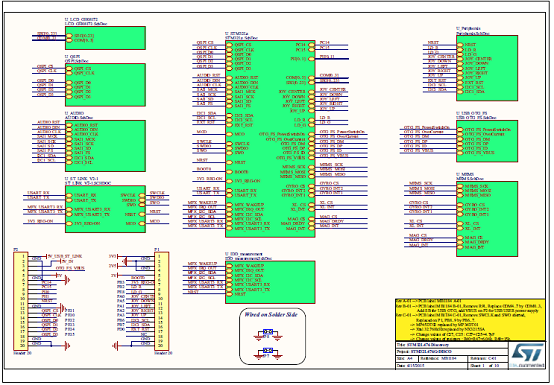Click the SWCLK output port on the ST_LINK block
Screen dimensions: 554x385
[141, 195]
